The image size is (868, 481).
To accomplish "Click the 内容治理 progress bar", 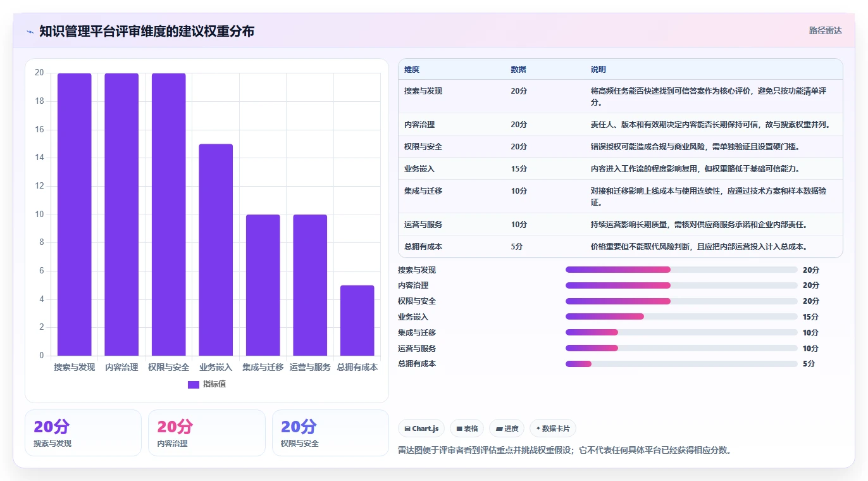I will 681,285.
